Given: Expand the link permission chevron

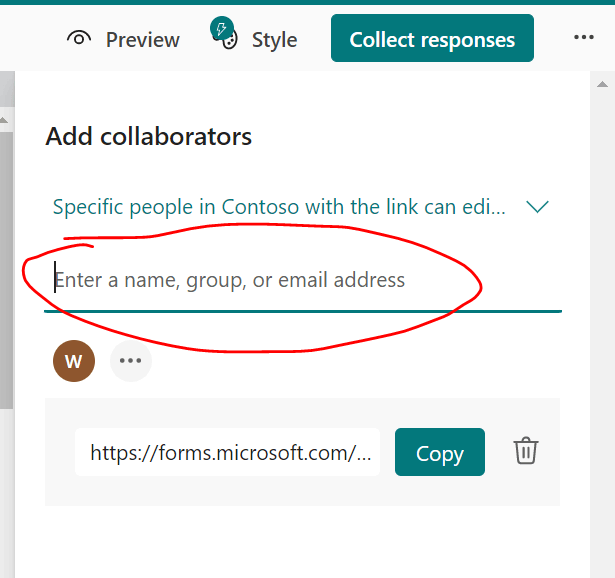Looking at the screenshot, I should (x=537, y=207).
